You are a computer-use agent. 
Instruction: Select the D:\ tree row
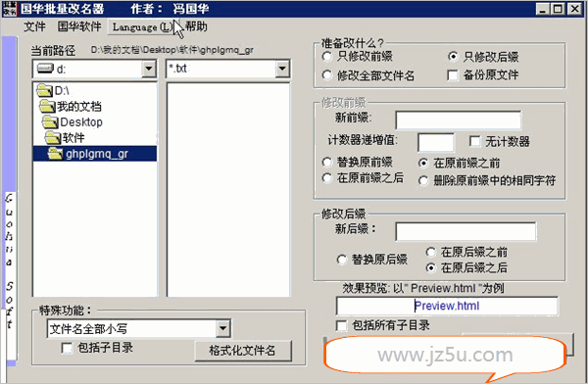pyautogui.click(x=95, y=90)
